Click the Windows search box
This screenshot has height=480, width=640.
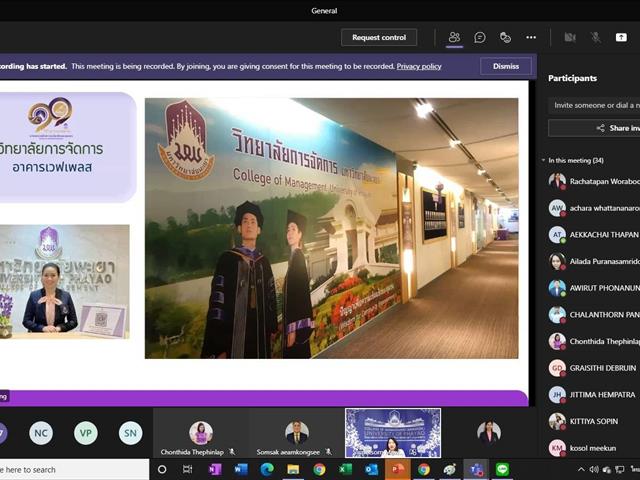click(x=74, y=470)
